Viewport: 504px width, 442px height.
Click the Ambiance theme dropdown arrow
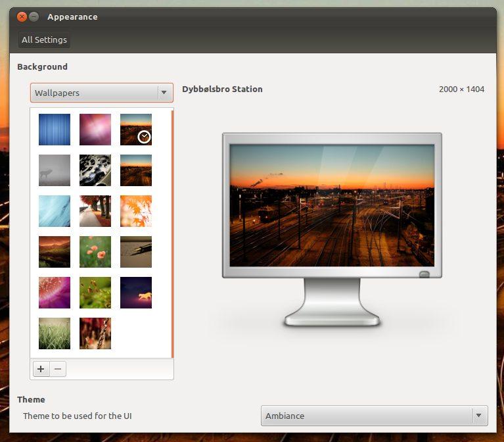pyautogui.click(x=480, y=416)
